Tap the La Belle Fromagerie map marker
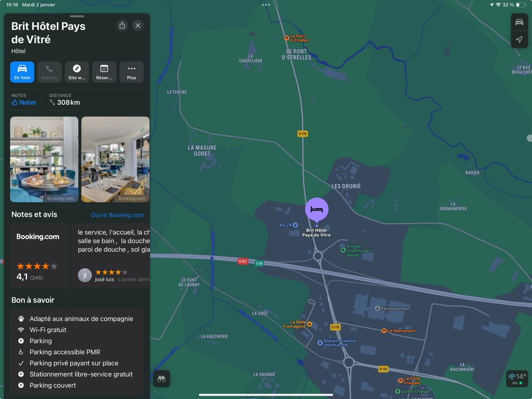Viewport: 532px width, 399px height. (x=310, y=324)
